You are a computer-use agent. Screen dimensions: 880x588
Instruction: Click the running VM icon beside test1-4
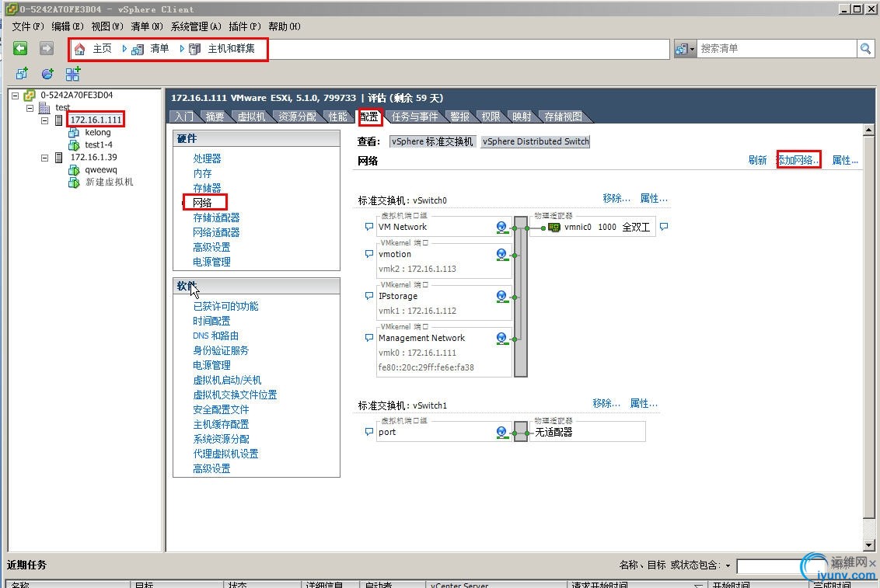74,145
